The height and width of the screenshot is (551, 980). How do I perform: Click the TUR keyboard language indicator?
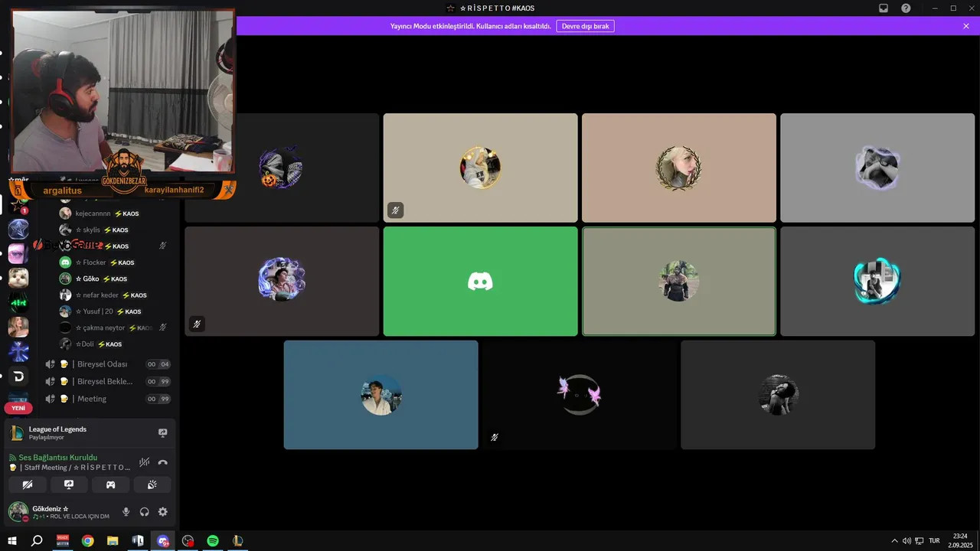[934, 541]
